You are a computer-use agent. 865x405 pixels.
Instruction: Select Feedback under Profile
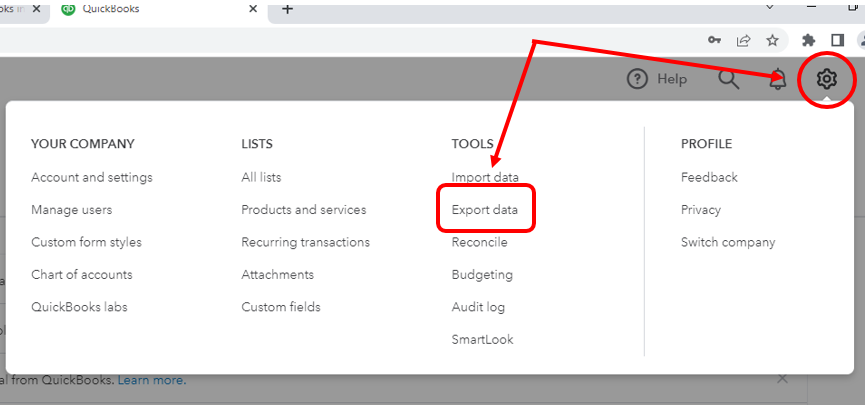(x=709, y=178)
